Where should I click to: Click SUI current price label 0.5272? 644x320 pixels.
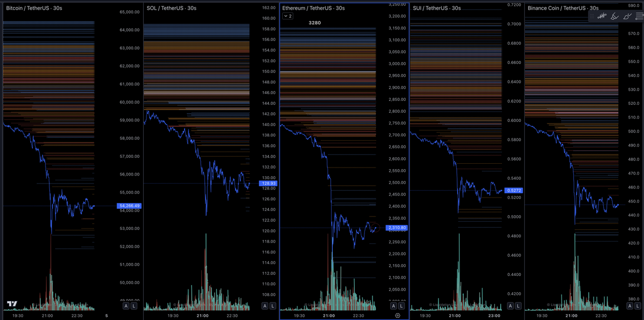pos(514,190)
